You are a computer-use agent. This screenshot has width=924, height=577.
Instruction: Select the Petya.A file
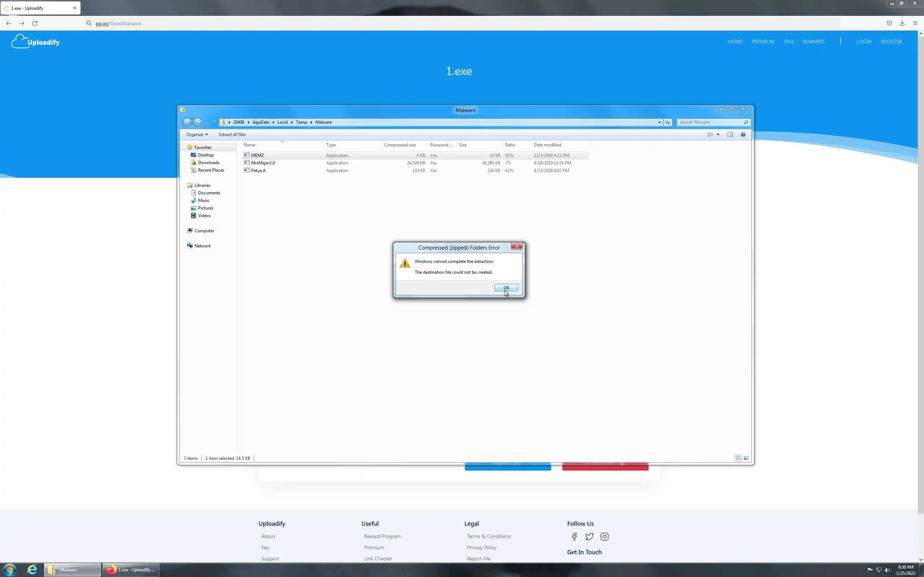tap(258, 171)
